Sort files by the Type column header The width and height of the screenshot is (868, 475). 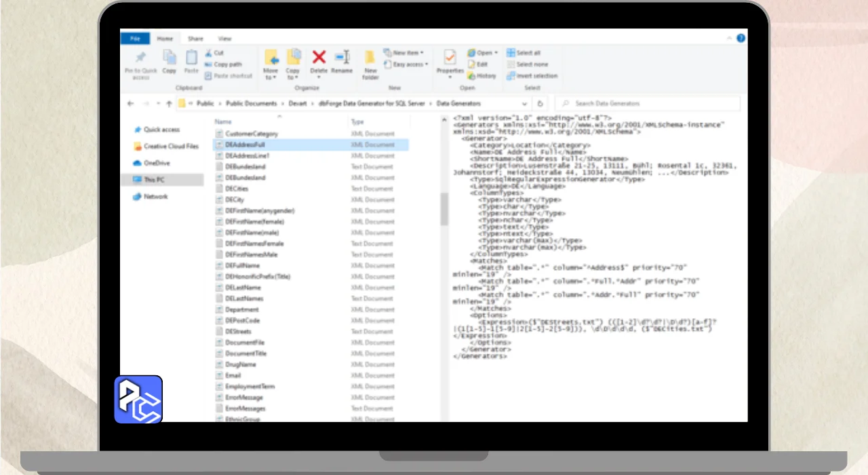[357, 121]
